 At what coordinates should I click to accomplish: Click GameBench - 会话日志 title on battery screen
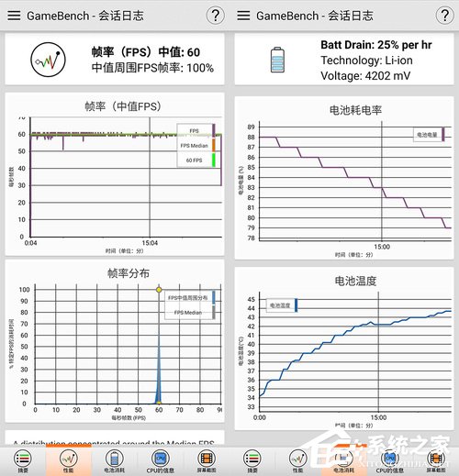(x=315, y=16)
